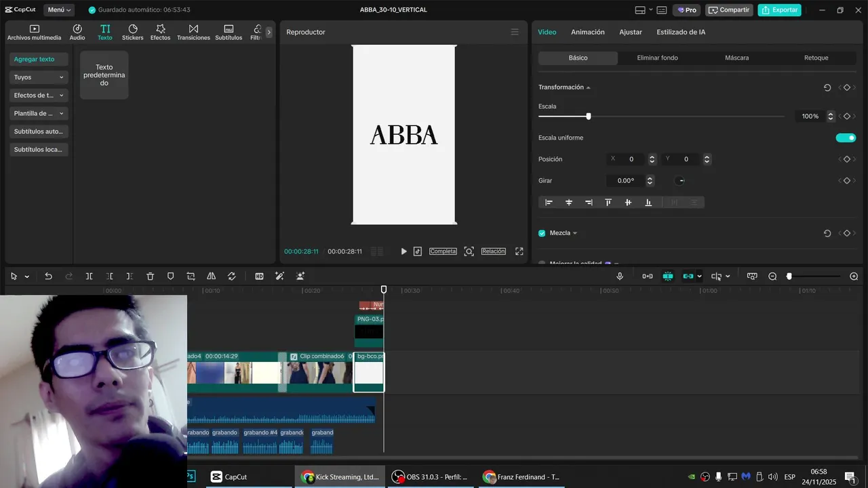Image resolution: width=868 pixels, height=488 pixels.
Task: Click the Compartir button
Action: (729, 10)
